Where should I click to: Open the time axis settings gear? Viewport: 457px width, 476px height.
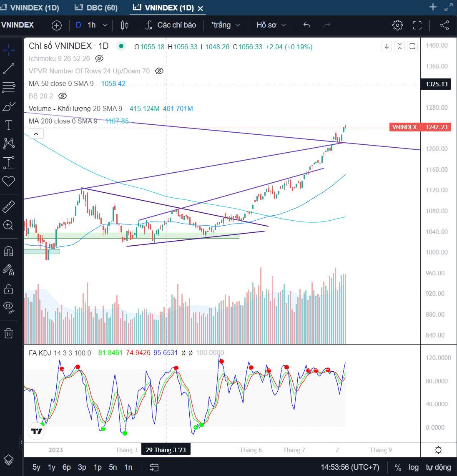439,450
